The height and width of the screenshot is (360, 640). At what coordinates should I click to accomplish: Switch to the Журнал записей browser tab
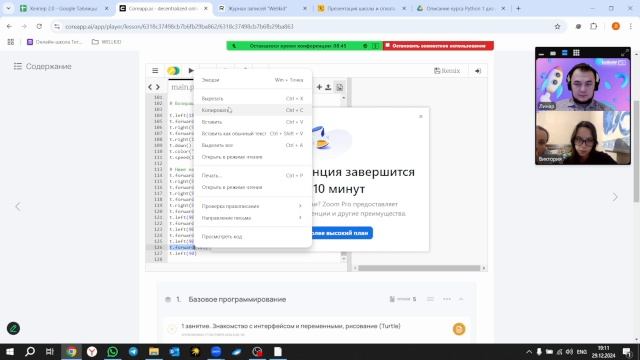pos(262,9)
